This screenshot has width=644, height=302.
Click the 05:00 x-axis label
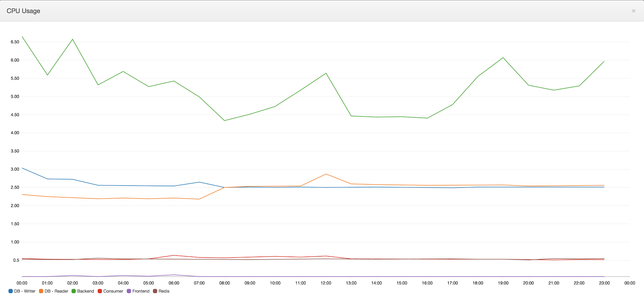(x=149, y=283)
